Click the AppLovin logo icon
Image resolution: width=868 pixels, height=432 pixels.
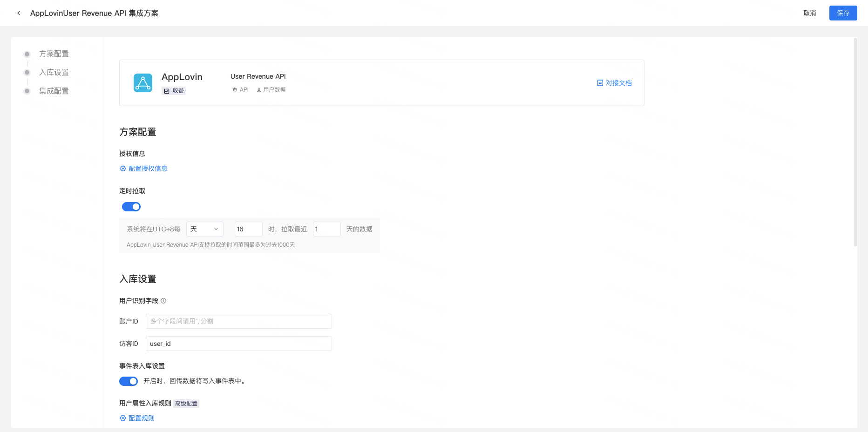tap(143, 83)
